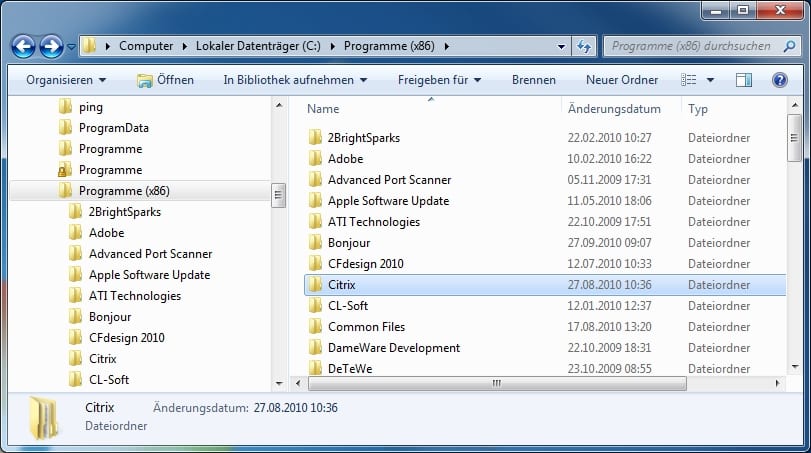Select DeTeWe folder name in file list
This screenshot has height=453, width=811.
coord(350,369)
